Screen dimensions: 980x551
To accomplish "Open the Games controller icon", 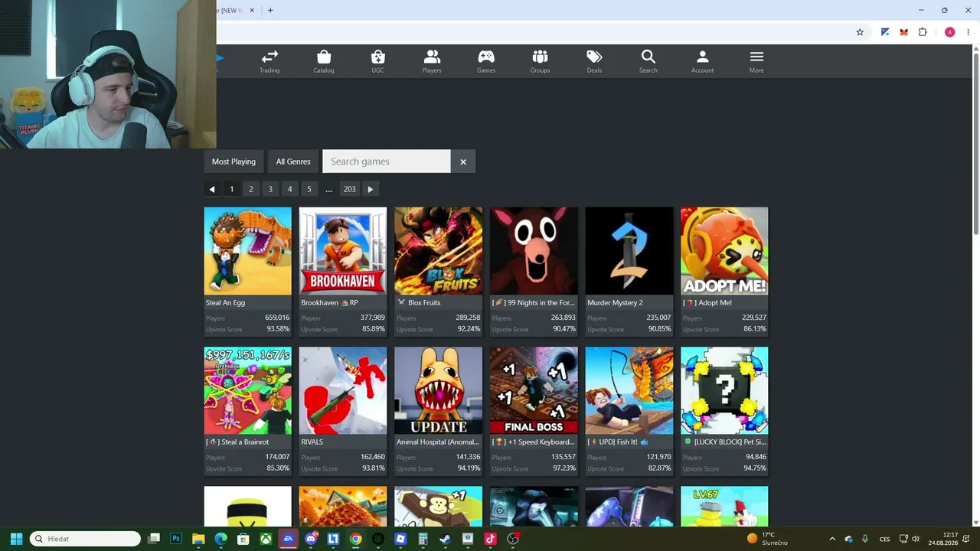I will (x=486, y=61).
